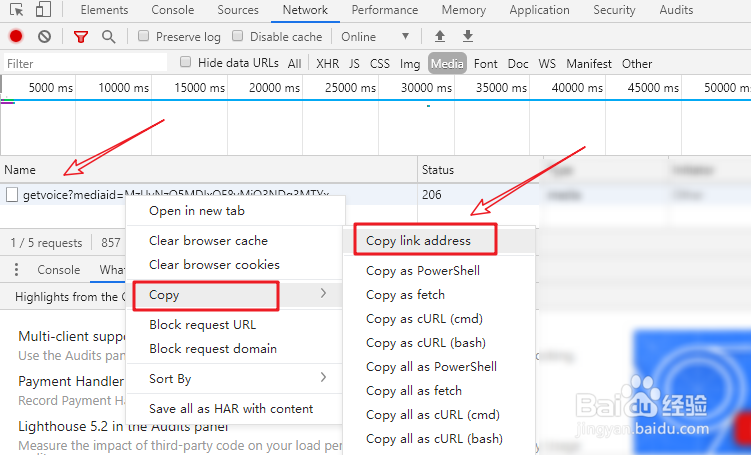Export HAR file download arrow icon

(468, 36)
